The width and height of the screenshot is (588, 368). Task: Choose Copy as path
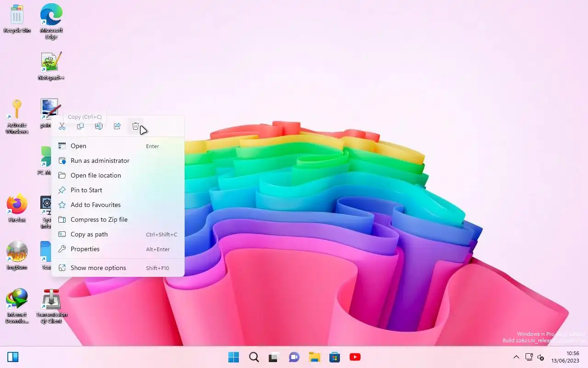pyautogui.click(x=118, y=234)
